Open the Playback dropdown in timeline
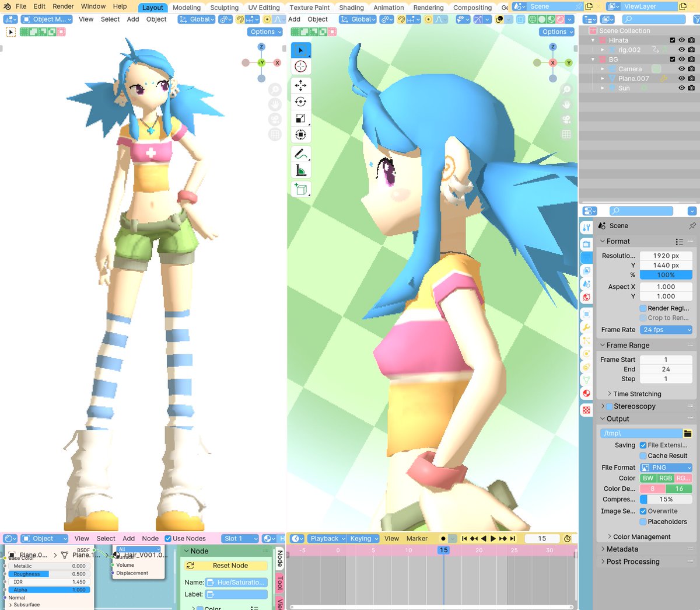 click(327, 539)
